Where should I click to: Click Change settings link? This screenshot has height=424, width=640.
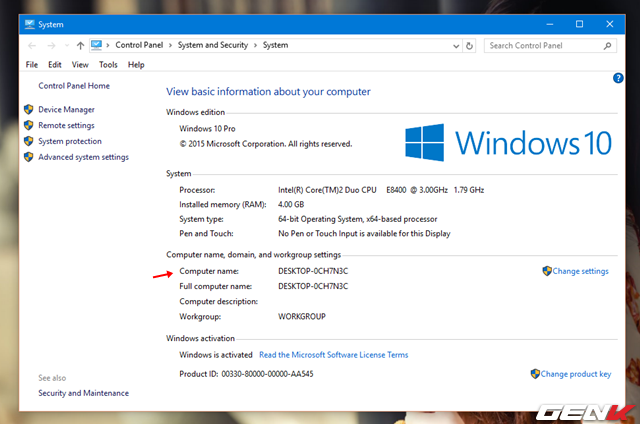[x=580, y=271]
